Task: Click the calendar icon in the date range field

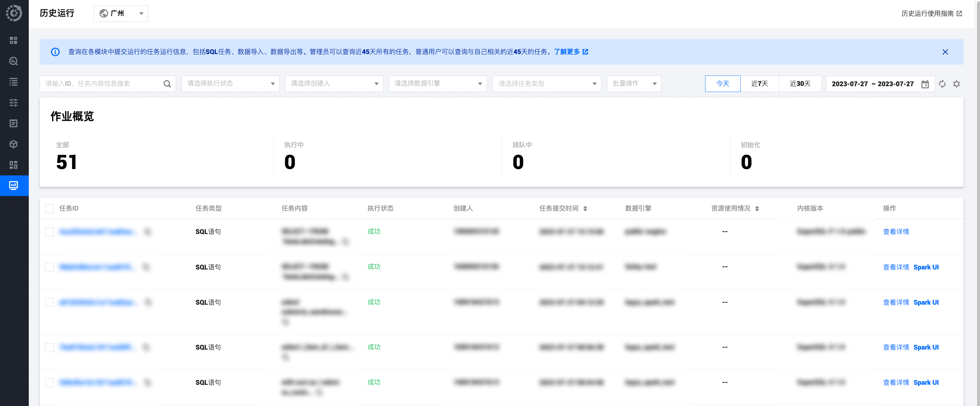Action: pyautogui.click(x=925, y=84)
